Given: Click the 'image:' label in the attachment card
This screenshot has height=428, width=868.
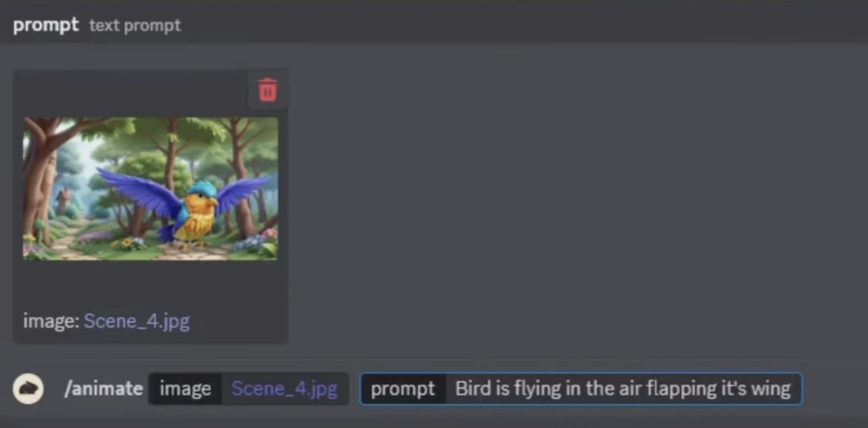Looking at the screenshot, I should tap(51, 321).
